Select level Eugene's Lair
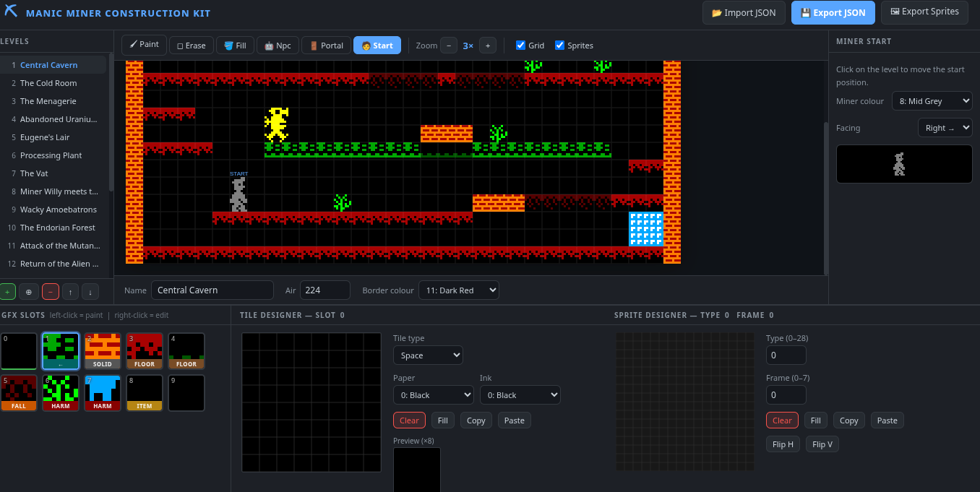Screen dimensions: 980x492 tap(53, 137)
